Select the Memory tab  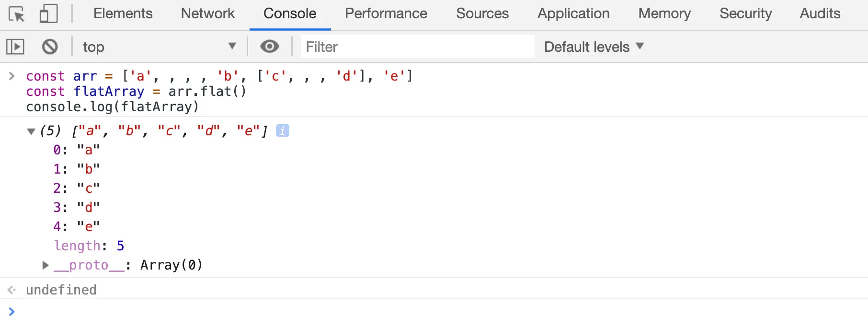[x=664, y=13]
